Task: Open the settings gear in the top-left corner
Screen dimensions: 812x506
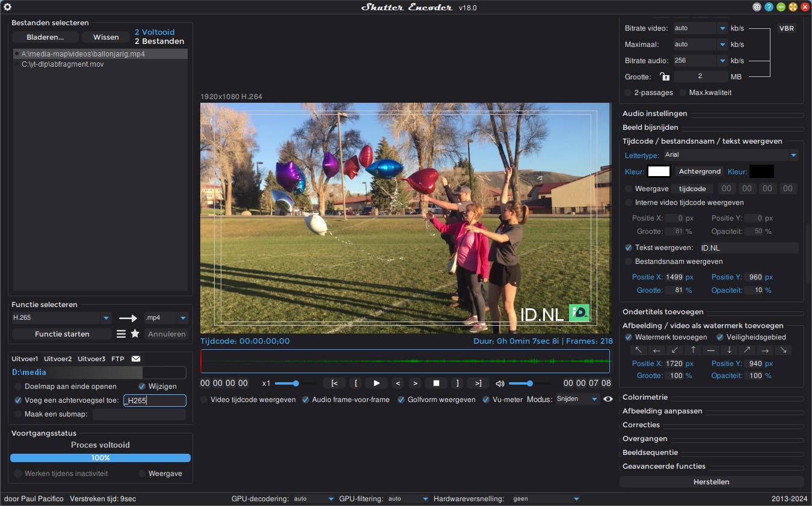Action: 8,7
